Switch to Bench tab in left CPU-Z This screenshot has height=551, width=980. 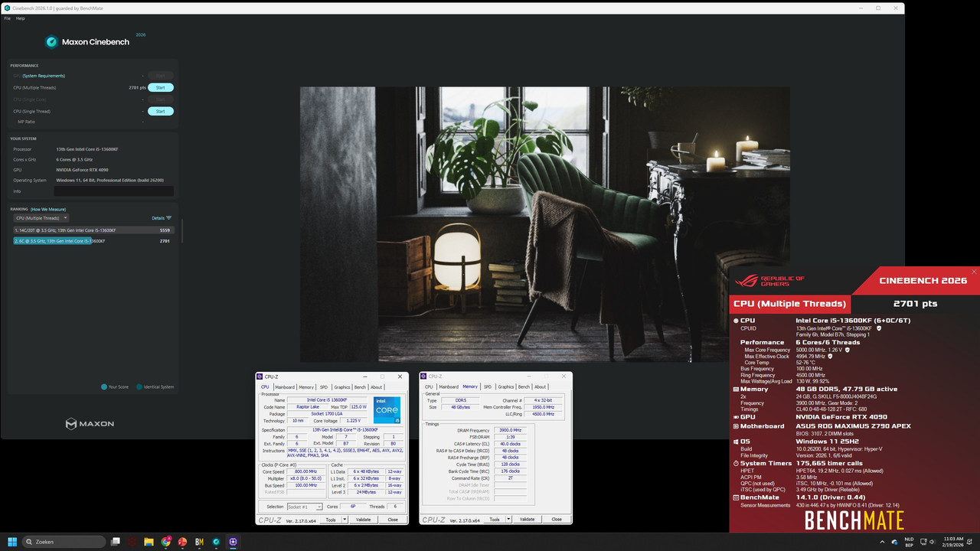(x=360, y=387)
